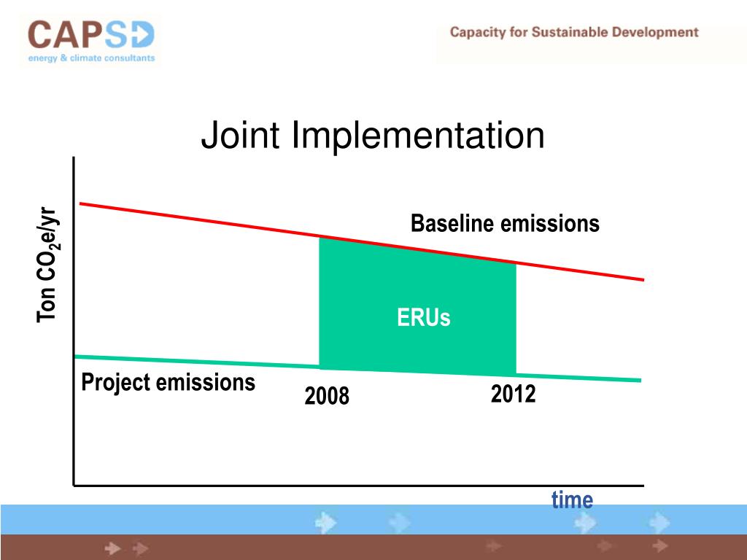This screenshot has height=560, width=747.
Task: Click the 'time' axis label
Action: (x=572, y=499)
